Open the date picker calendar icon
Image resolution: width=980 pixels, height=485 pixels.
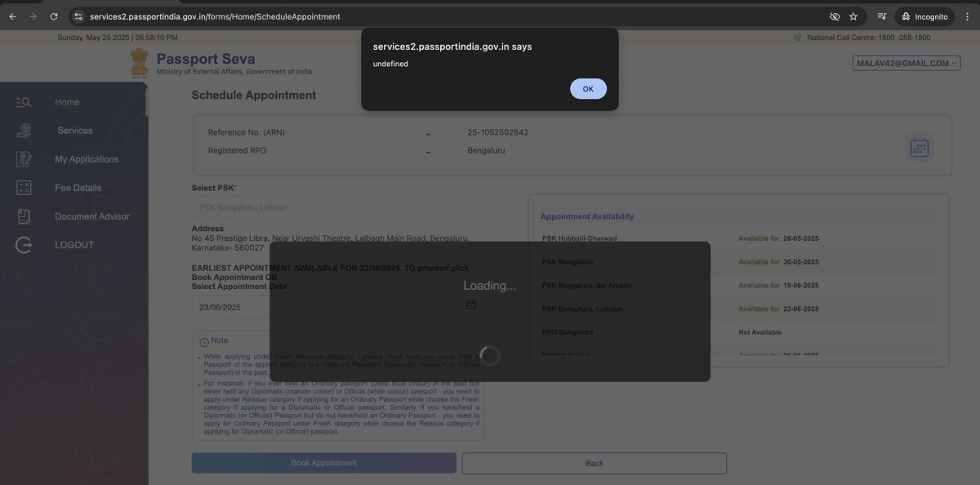(471, 305)
